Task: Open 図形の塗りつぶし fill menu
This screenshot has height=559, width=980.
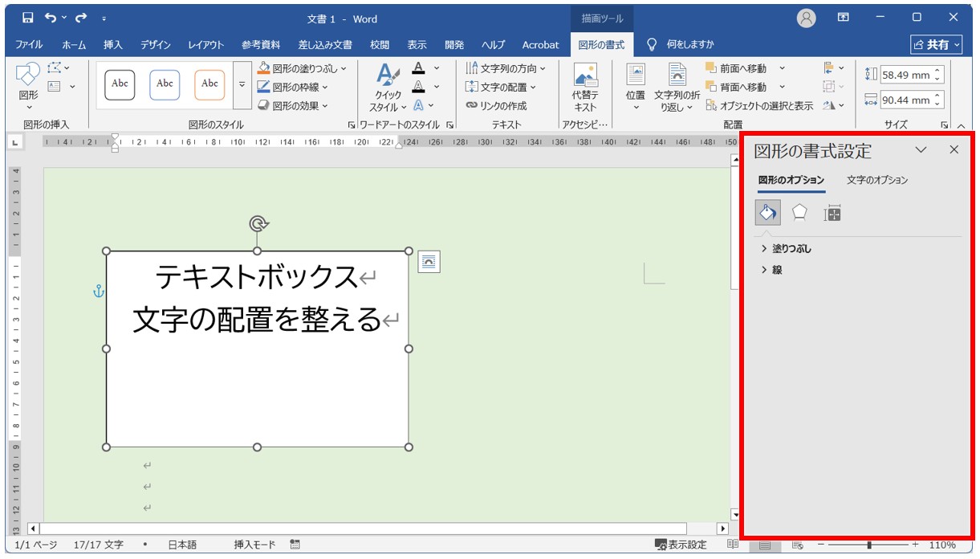Action: pos(302,68)
